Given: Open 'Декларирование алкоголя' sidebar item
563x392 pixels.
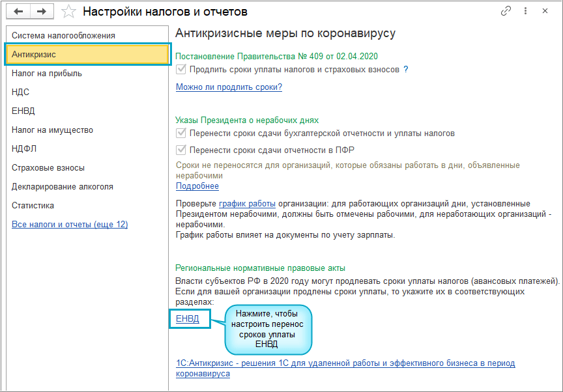Looking at the screenshot, I should coord(63,187).
